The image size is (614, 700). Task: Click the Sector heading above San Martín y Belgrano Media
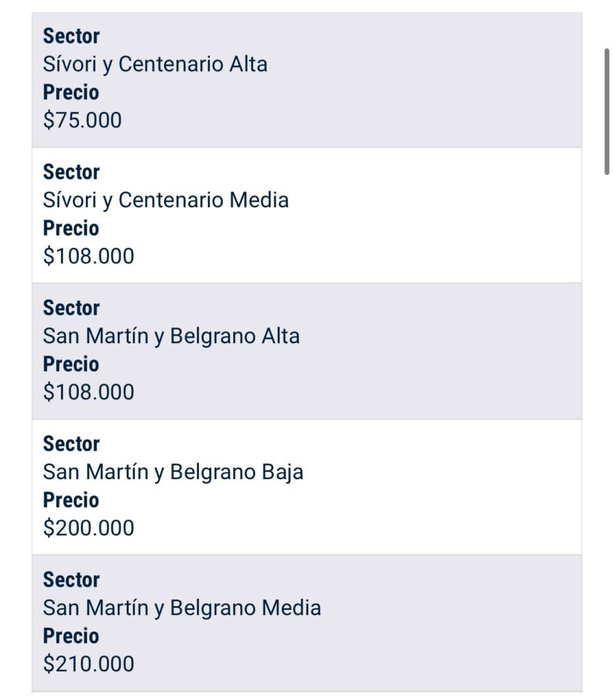click(71, 580)
